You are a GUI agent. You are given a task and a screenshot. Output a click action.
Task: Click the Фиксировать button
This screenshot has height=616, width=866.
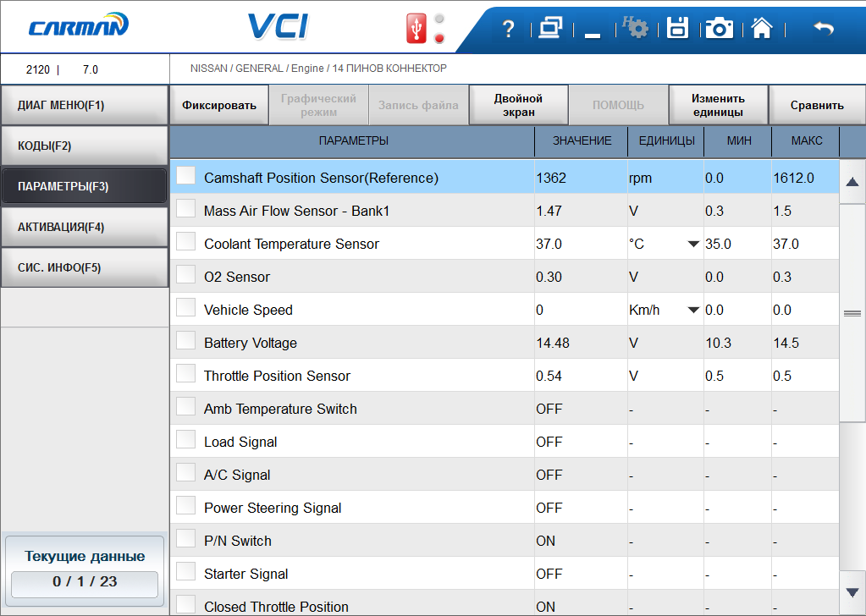pyautogui.click(x=219, y=105)
